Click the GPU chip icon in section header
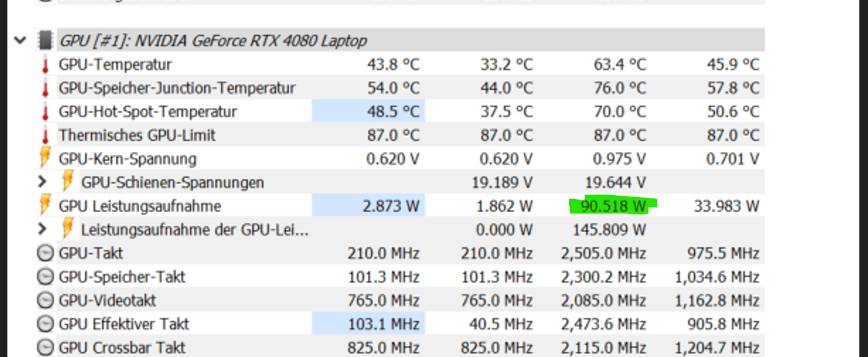This screenshot has width=868, height=357. coord(45,40)
